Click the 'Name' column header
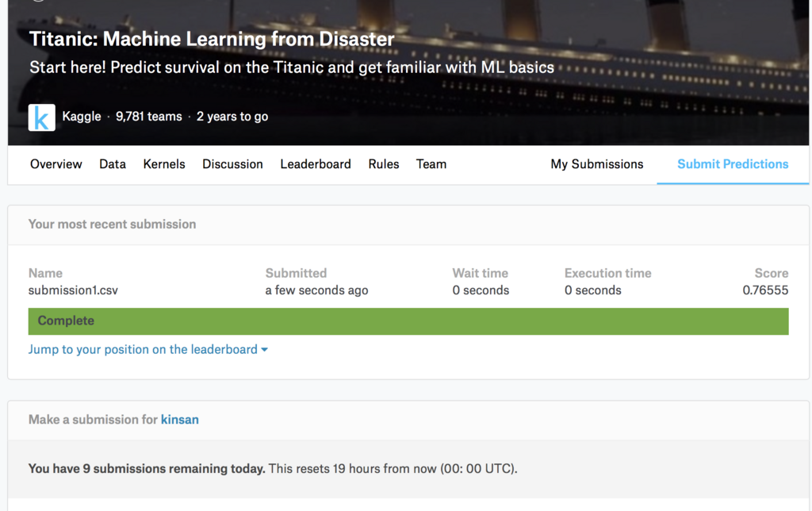Screen dimensions: 812x511 click(x=45, y=273)
